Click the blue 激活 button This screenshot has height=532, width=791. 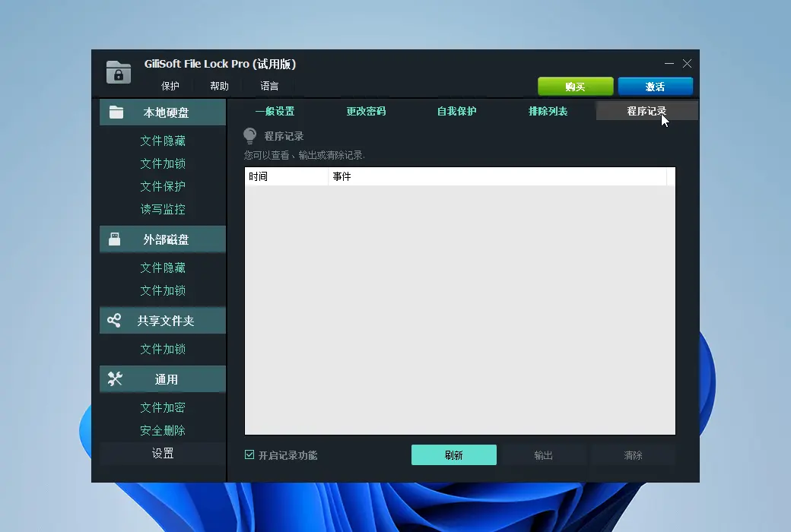656,87
